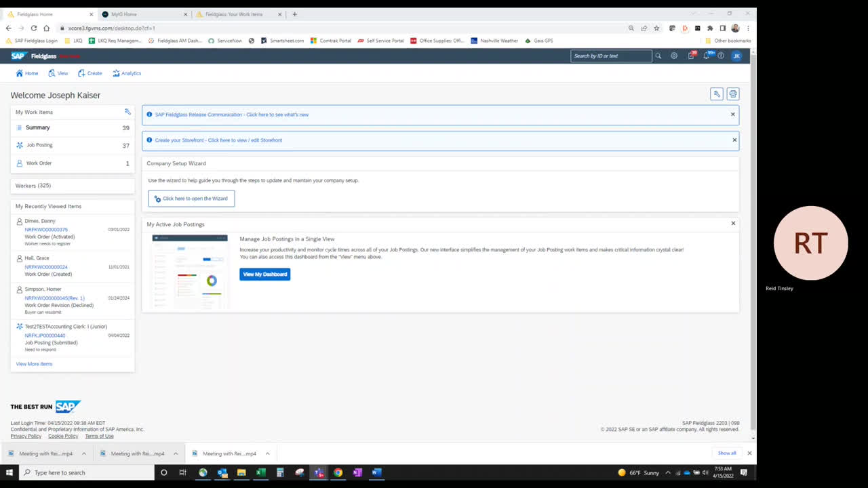Viewport: 868px width, 488px height.
Task: Click the Search by ID or text field
Action: coord(610,56)
